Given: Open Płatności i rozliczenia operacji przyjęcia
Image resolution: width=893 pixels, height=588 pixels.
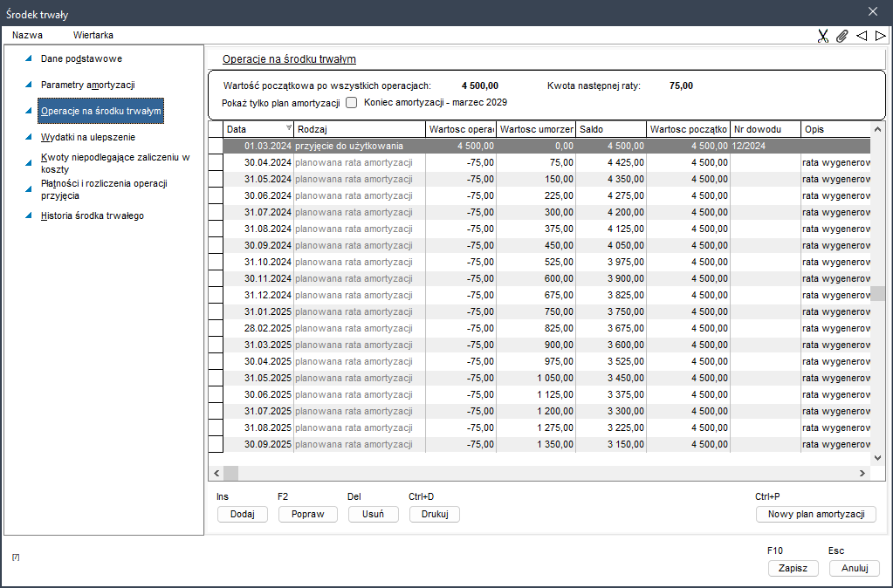Looking at the screenshot, I should [104, 189].
